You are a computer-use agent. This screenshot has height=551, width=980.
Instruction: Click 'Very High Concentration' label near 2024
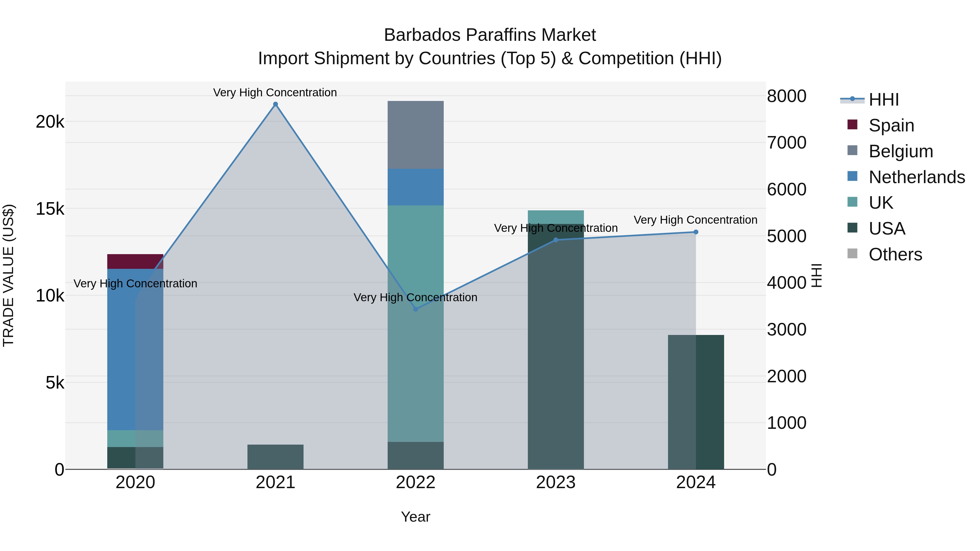[x=696, y=220]
